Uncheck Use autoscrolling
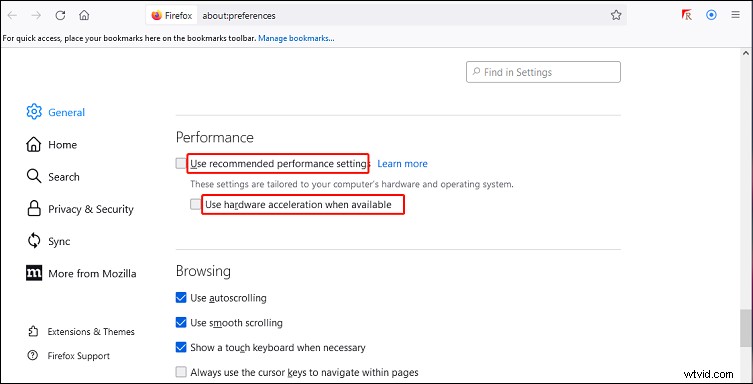This screenshot has width=753, height=384. (181, 298)
